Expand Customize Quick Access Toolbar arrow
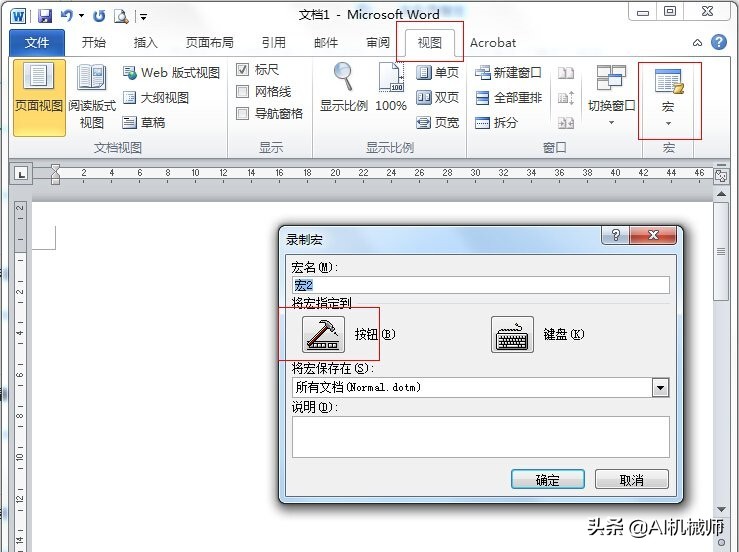739x552 pixels. click(143, 17)
